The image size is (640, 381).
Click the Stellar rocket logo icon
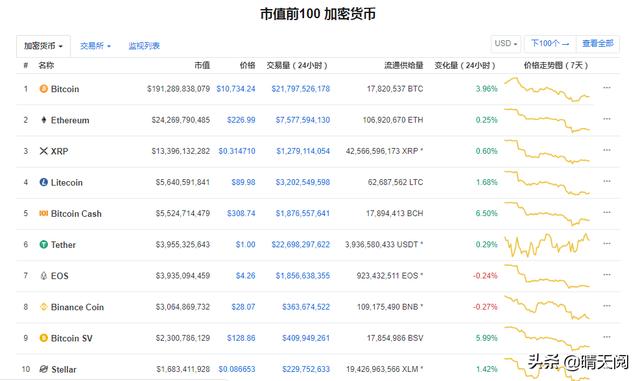[x=44, y=369]
